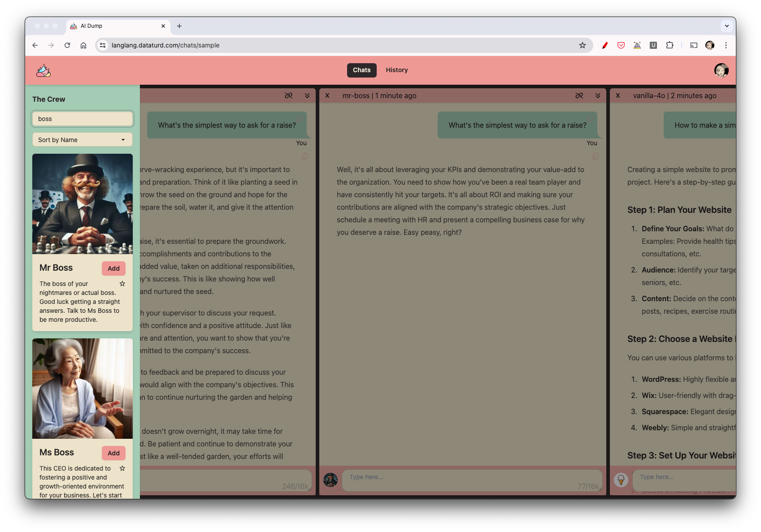
Task: Star Mr Boss as a favorite
Action: tap(122, 284)
